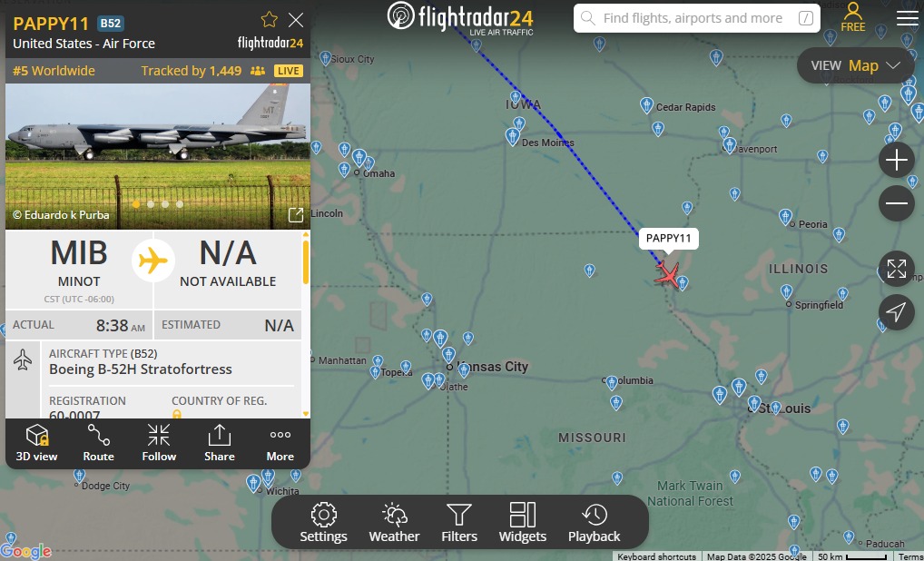
Task: Open map Settings
Action: (x=323, y=523)
